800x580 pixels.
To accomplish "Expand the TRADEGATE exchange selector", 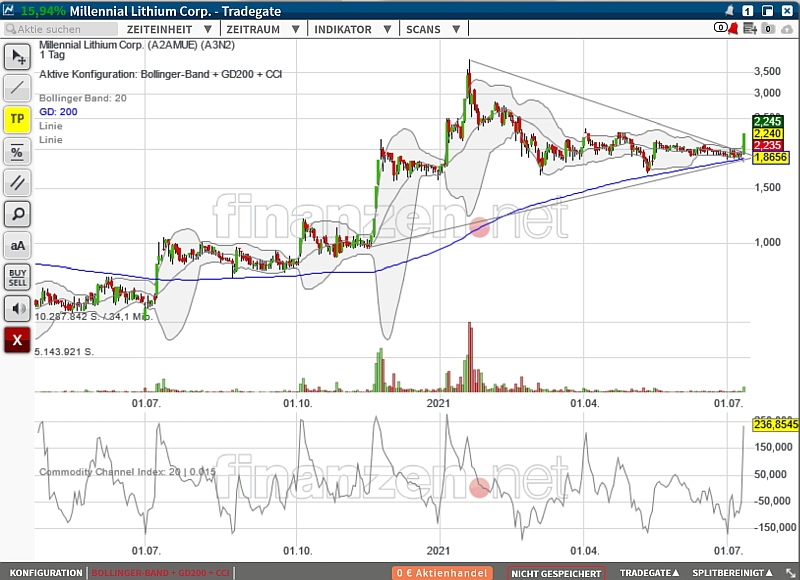I will coord(650,573).
